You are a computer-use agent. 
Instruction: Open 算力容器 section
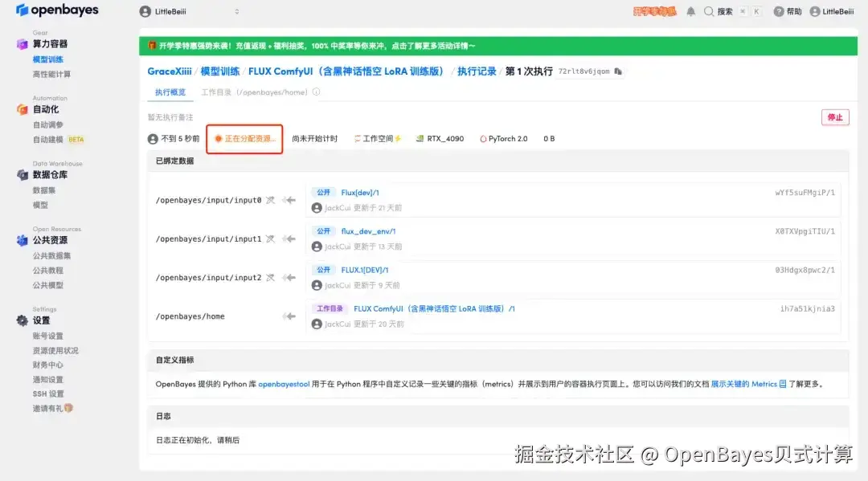(50, 43)
